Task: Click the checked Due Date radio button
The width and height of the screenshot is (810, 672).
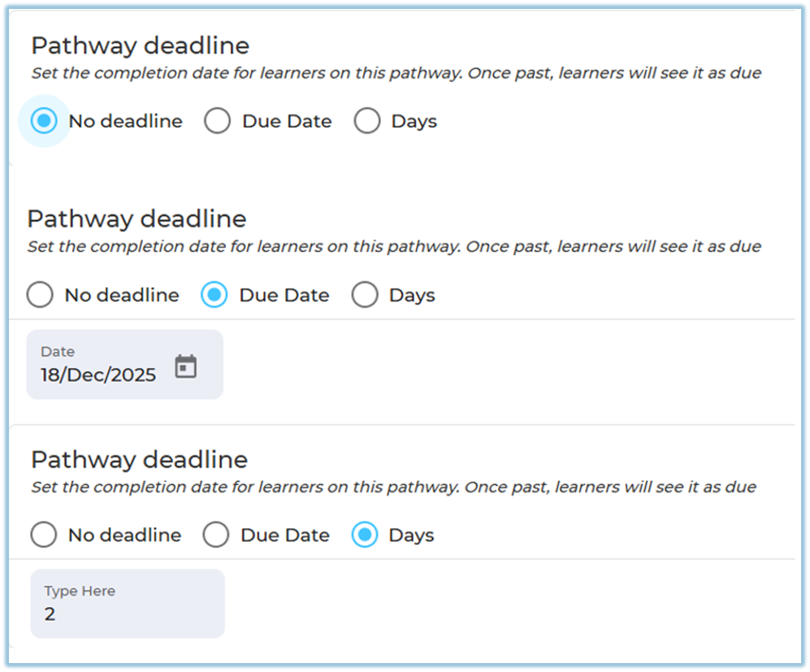Action: pos(214,295)
